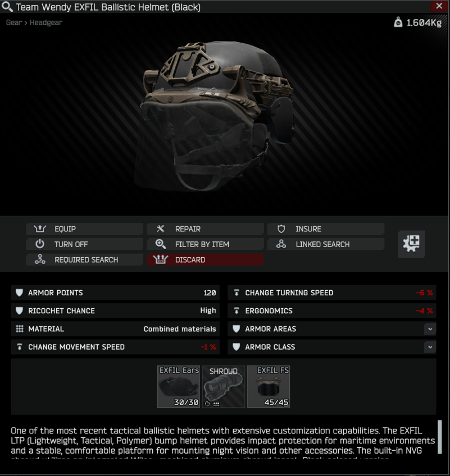The height and width of the screenshot is (476, 450).
Task: Navigate to the Headgear breadcrumb link
Action: click(46, 22)
